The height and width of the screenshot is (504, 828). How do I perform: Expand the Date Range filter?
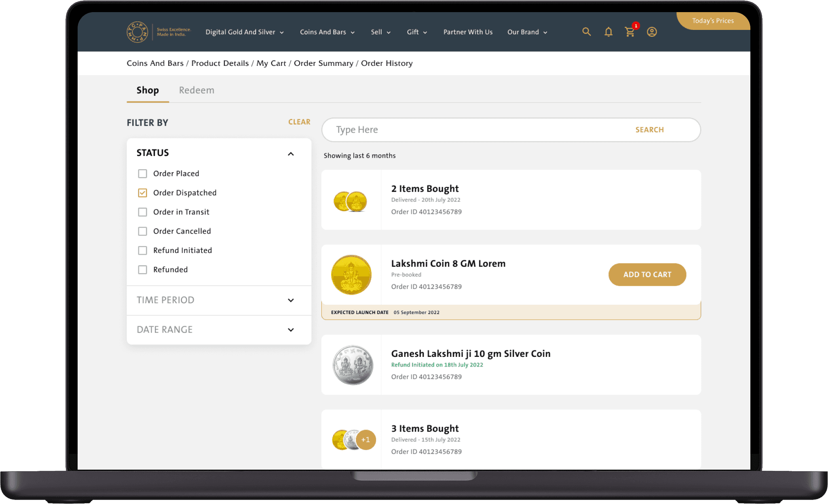291,330
